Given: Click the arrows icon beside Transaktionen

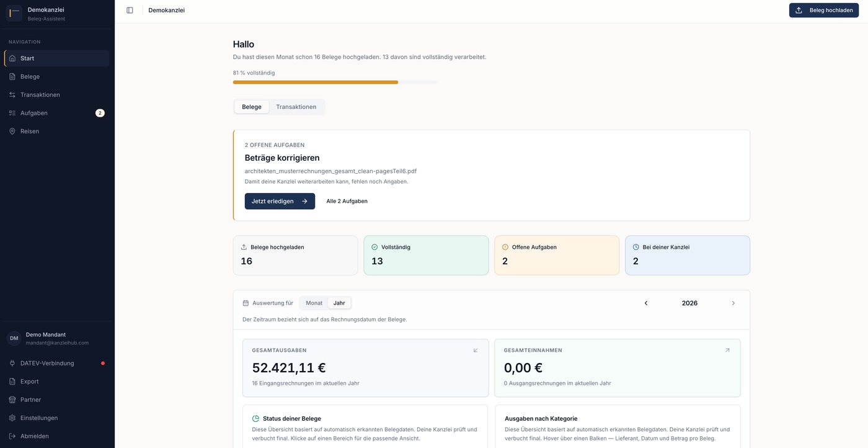Looking at the screenshot, I should (12, 95).
